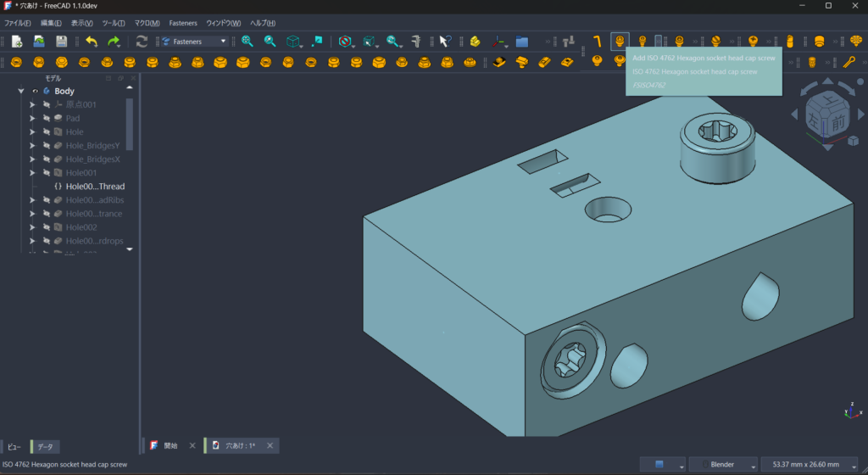This screenshot has height=475, width=868.
Task: Open the Fasteners workbench dropdown
Action: point(195,42)
